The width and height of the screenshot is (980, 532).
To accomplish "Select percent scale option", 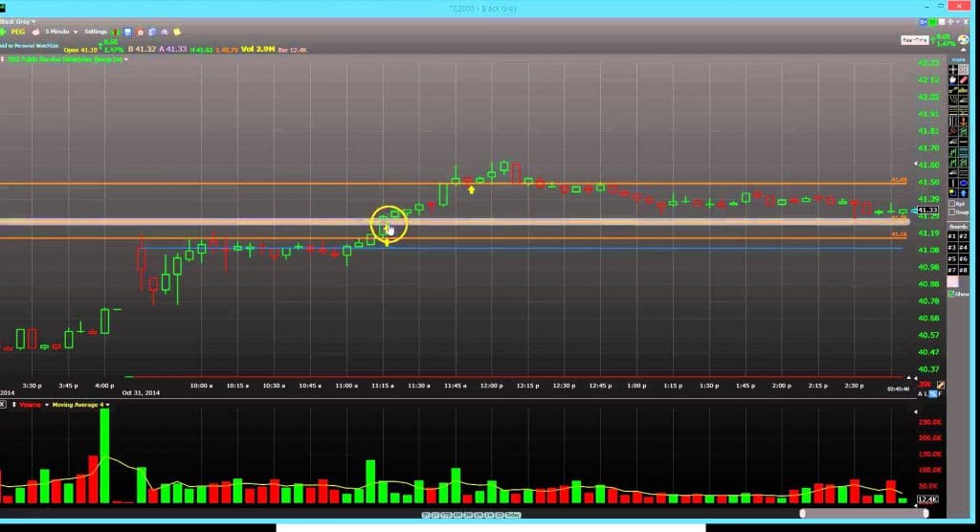I will pyautogui.click(x=933, y=394).
